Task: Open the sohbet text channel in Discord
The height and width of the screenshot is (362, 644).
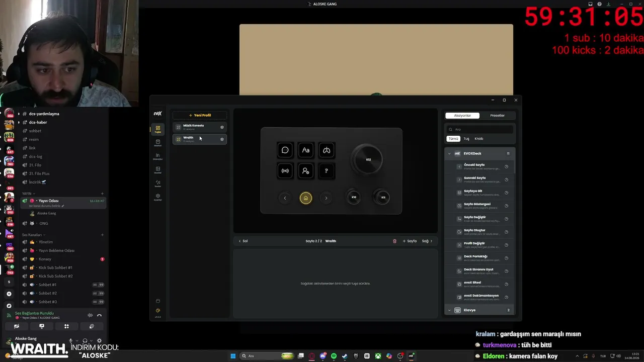Action: 63,131
